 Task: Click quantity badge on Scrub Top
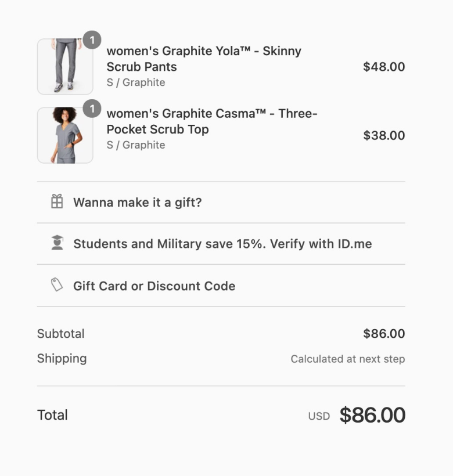click(x=92, y=109)
